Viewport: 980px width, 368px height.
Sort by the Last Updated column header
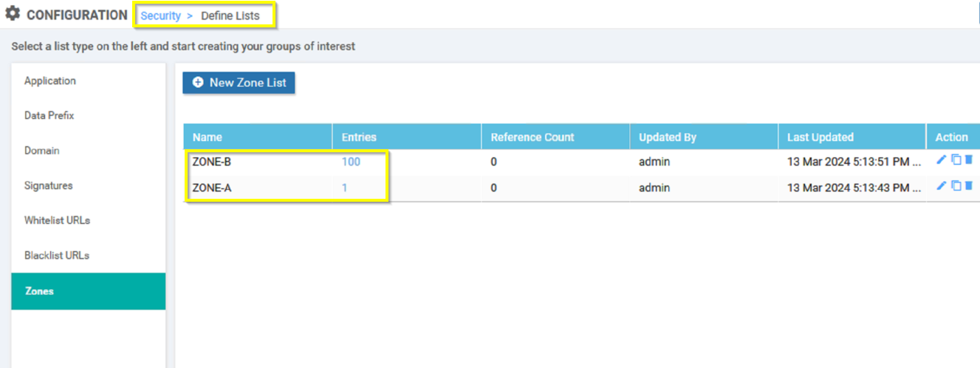click(852, 137)
